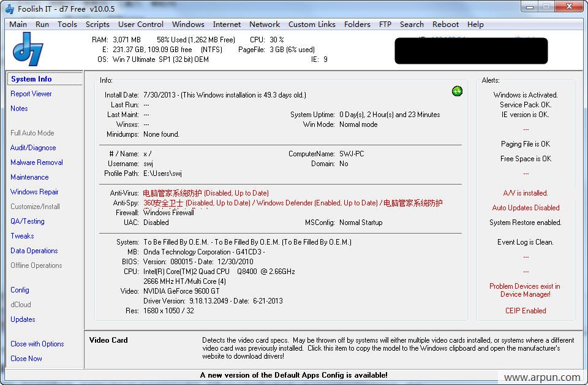588x385 pixels.
Task: Click the UAC Disabled value
Action: tap(156, 223)
